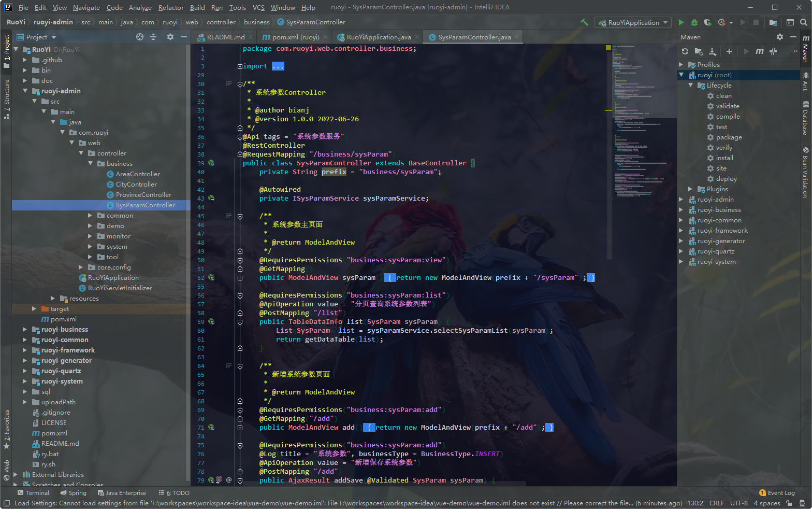This screenshot has width=812, height=509.
Task: Collapse all in the Project panel
Action: [153, 37]
